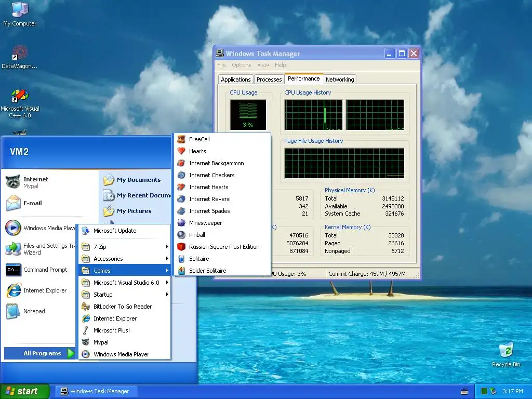Select the Performance tab
This screenshot has width=532, height=399.
[x=303, y=78]
